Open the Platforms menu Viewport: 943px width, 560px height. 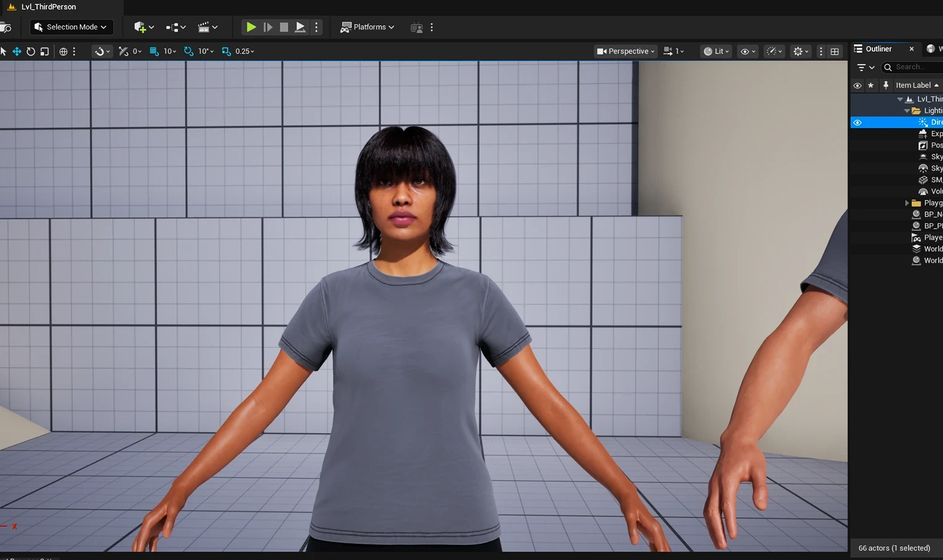click(367, 27)
